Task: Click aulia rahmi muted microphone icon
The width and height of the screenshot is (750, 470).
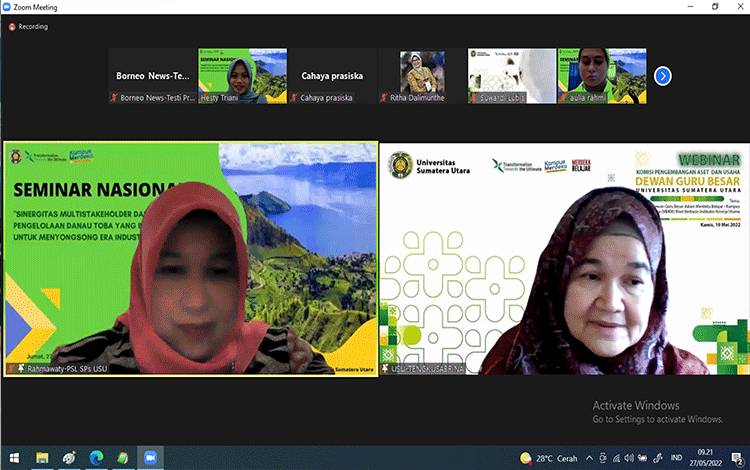Action: (x=563, y=98)
